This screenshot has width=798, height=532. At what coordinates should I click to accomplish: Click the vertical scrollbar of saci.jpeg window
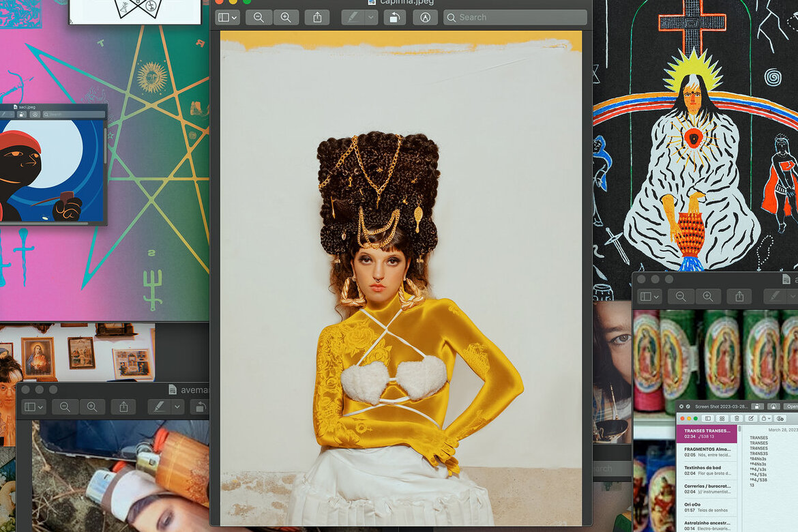coord(105,145)
